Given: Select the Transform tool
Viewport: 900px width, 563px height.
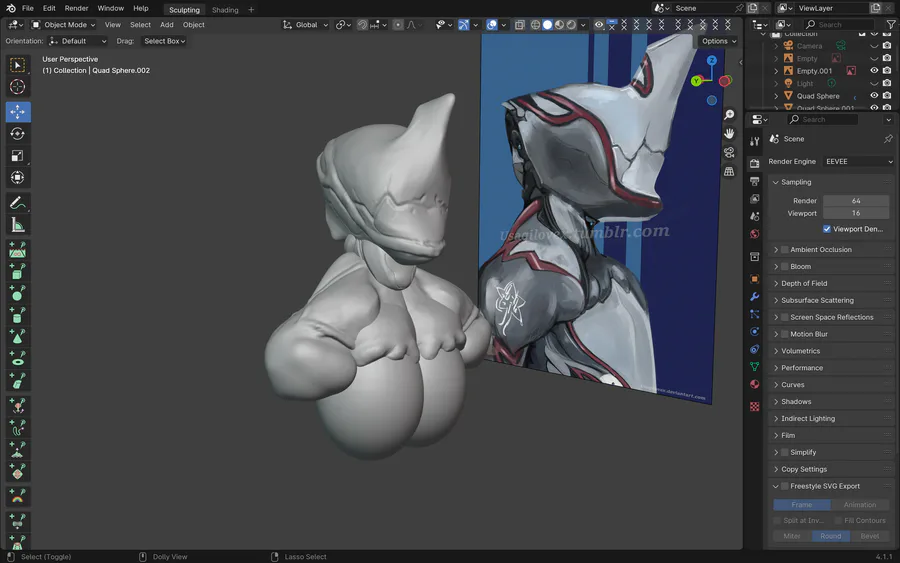Looking at the screenshot, I should tap(18, 177).
